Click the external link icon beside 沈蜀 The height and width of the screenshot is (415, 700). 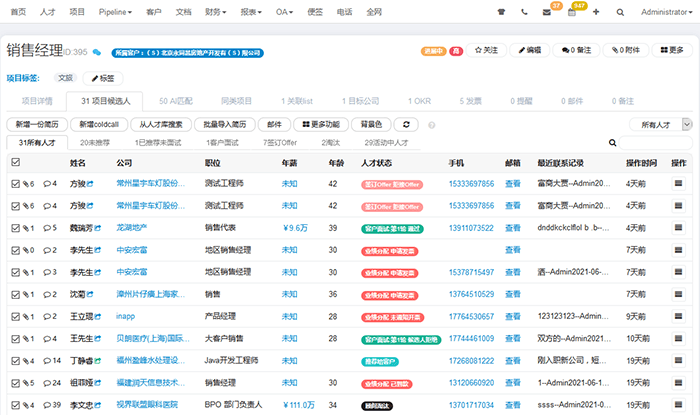91,293
